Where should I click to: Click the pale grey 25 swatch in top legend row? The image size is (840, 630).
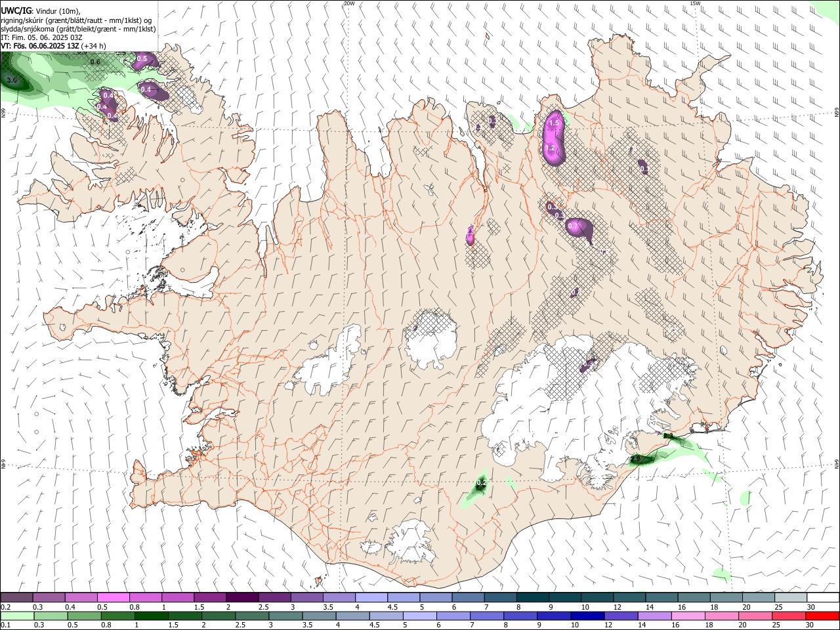(x=791, y=597)
